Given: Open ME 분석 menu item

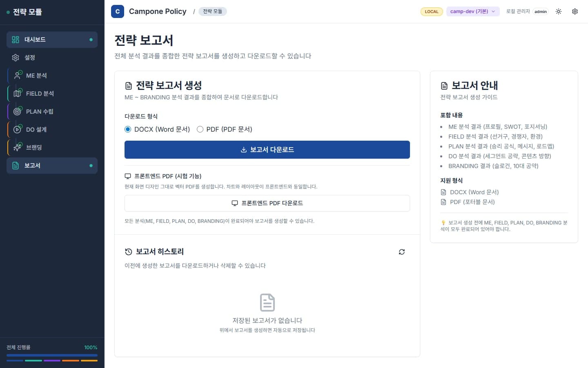Looking at the screenshot, I should click(52, 76).
